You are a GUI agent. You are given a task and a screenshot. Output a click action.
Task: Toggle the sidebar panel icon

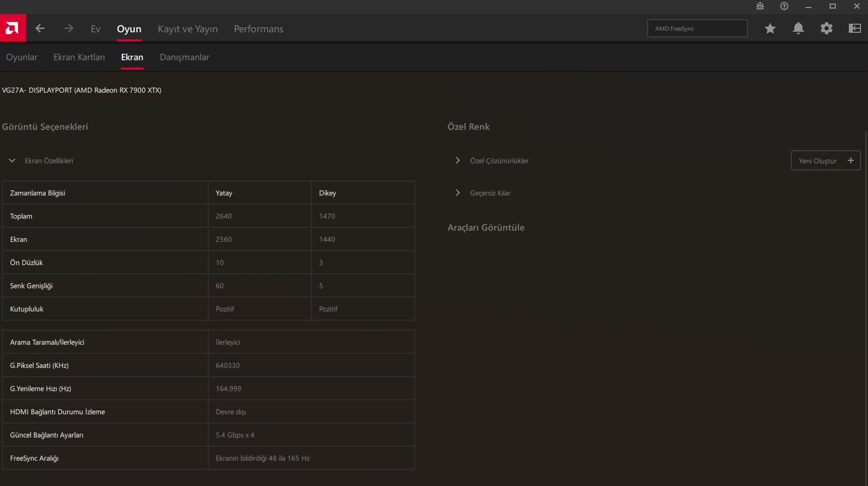pos(855,29)
